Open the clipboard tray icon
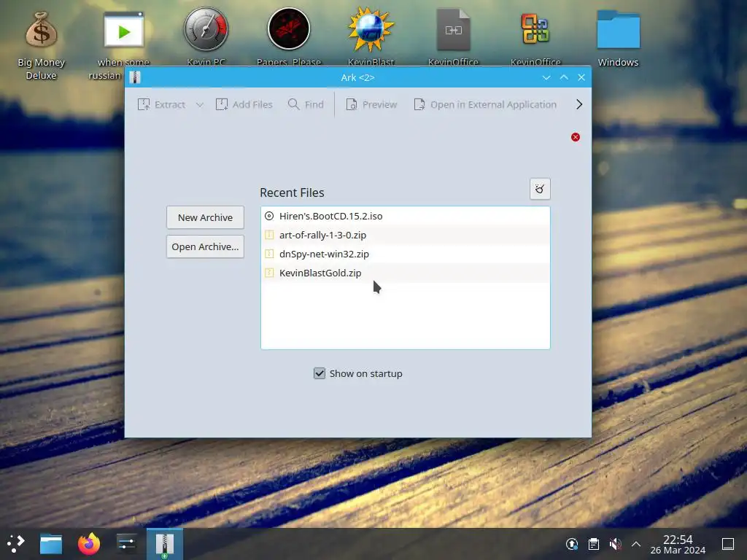The width and height of the screenshot is (747, 560). coord(594,544)
